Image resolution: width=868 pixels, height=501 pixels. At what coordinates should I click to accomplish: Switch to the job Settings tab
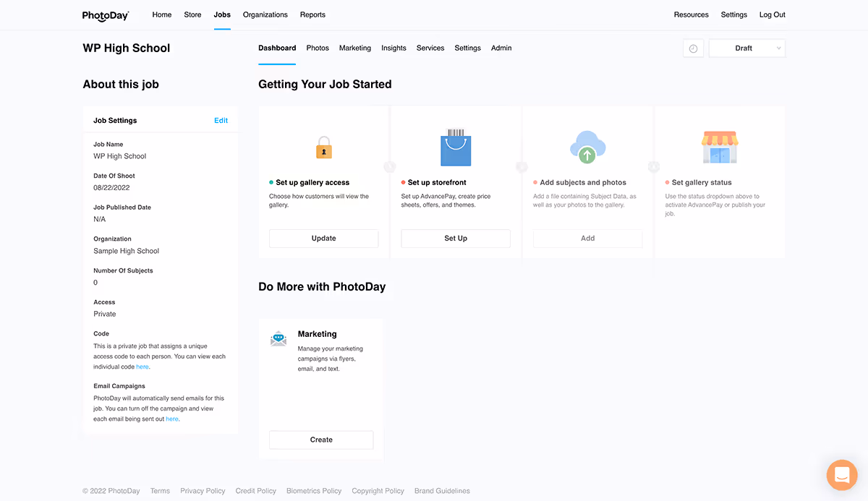(x=467, y=48)
